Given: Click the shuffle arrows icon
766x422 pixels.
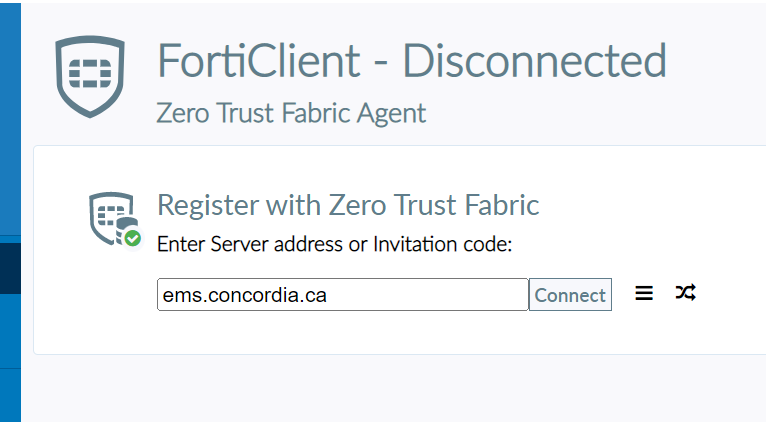Looking at the screenshot, I should coord(685,293).
